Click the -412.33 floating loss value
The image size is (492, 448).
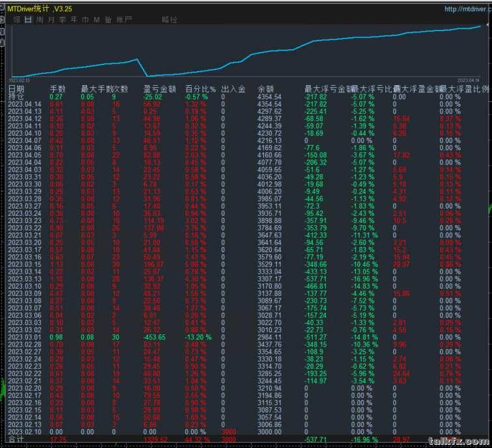pos(316,235)
